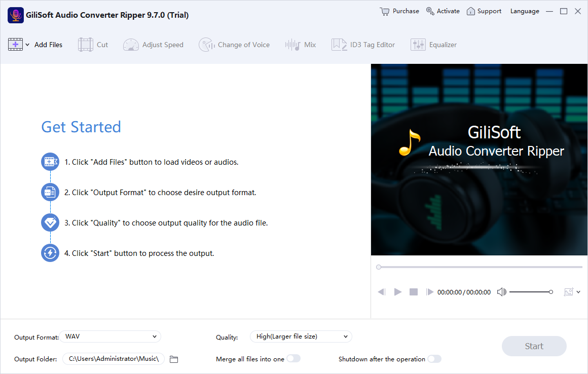
Task: Click the 00:00:00 / 00:00:00 time display
Action: click(464, 292)
